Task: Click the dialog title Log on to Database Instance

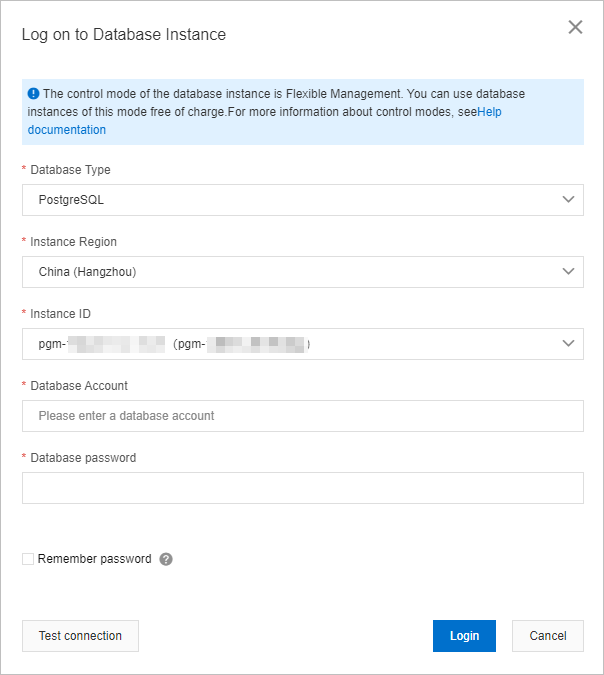Action: point(124,35)
